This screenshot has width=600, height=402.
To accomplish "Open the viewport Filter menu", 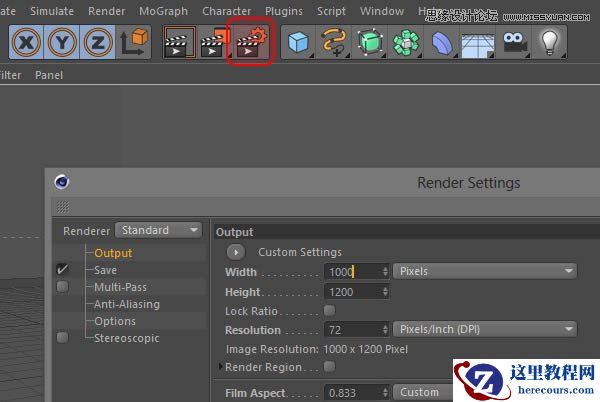I will [x=10, y=75].
